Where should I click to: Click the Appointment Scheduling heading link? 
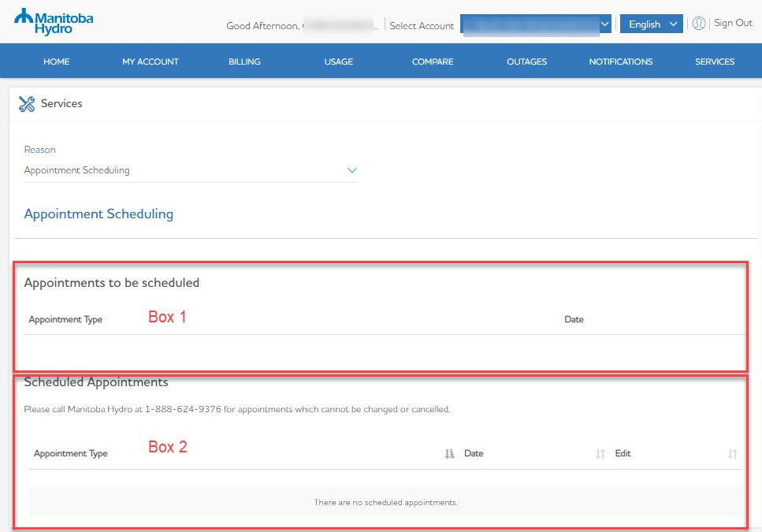(x=98, y=214)
